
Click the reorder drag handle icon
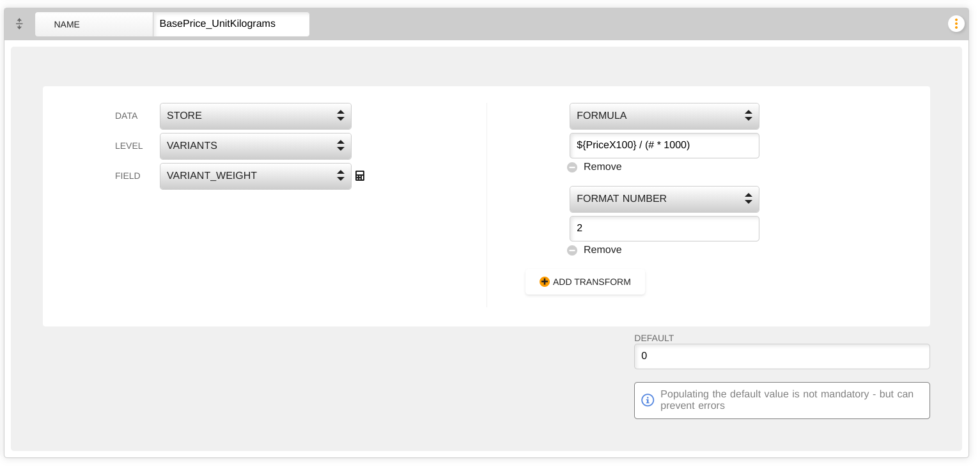pos(19,24)
